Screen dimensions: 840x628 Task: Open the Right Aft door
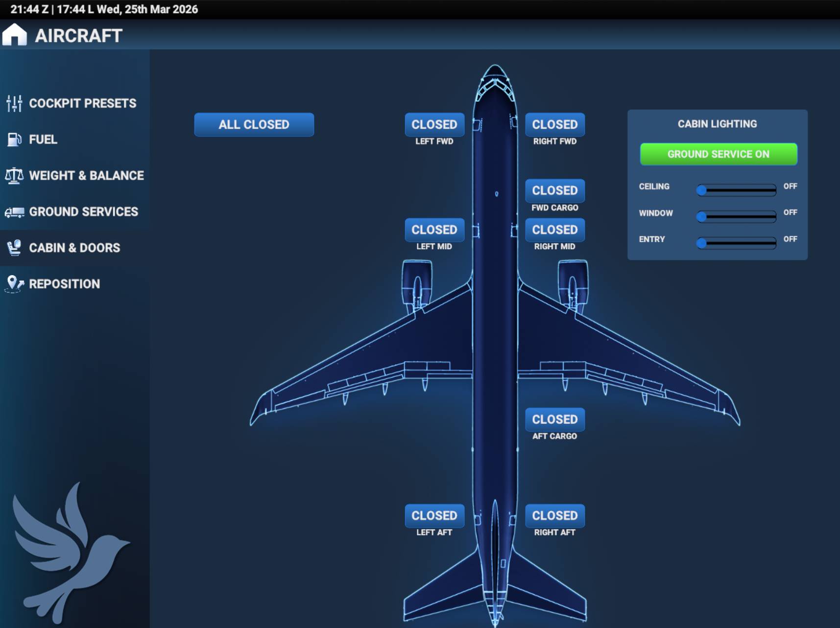coord(554,515)
